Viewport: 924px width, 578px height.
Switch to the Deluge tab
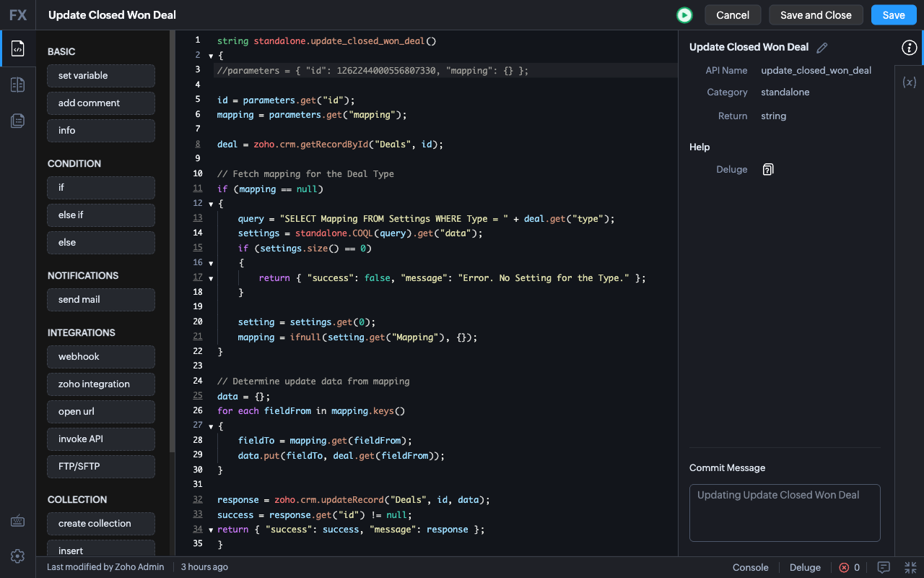(x=805, y=567)
